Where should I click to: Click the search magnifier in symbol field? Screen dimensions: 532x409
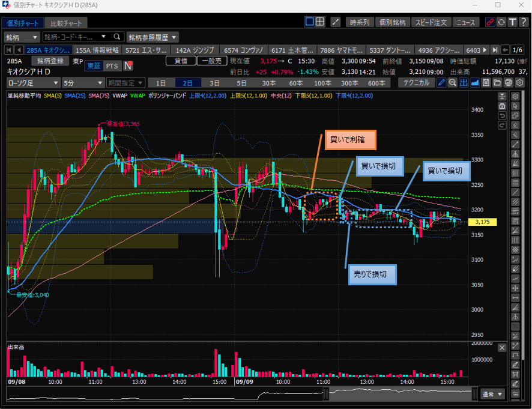click(x=116, y=37)
